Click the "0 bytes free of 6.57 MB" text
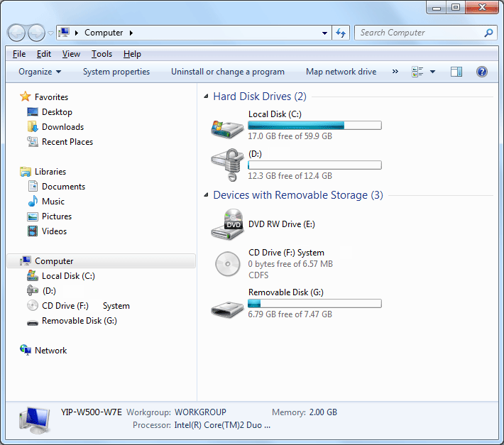 (290, 264)
